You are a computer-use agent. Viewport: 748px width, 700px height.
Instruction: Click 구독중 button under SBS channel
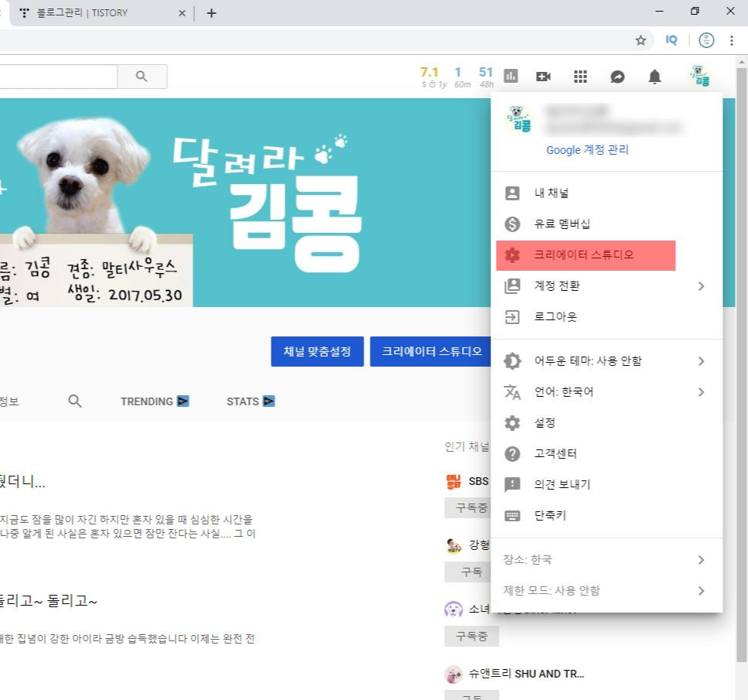pyautogui.click(x=468, y=507)
